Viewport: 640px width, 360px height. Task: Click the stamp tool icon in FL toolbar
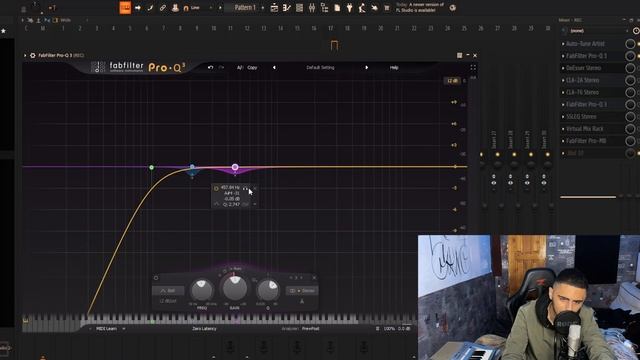click(x=175, y=8)
